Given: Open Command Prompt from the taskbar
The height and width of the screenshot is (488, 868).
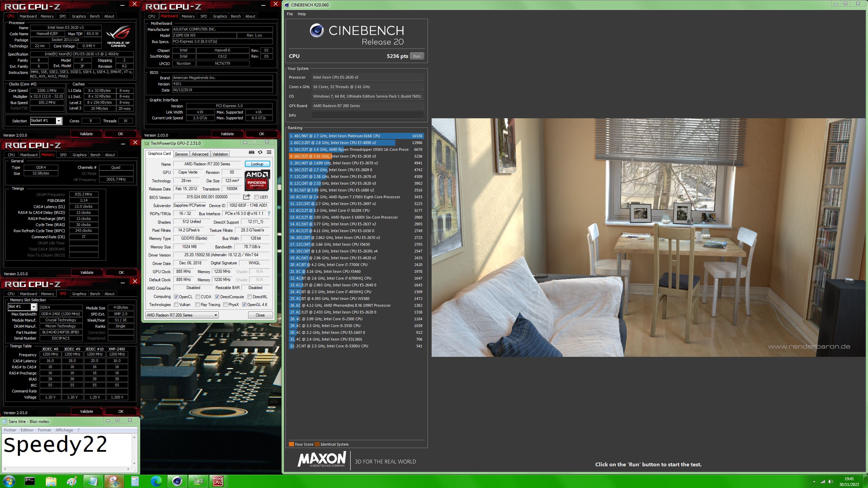Looking at the screenshot, I should 30,481.
